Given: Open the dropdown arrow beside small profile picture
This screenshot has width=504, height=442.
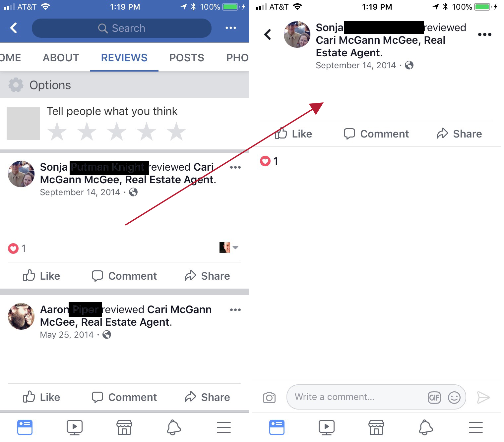Looking at the screenshot, I should (x=235, y=248).
